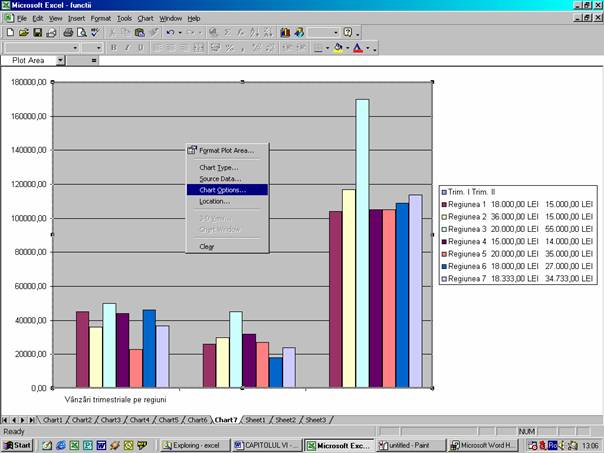Image resolution: width=604 pixels, height=453 pixels.
Task: Choose Source Data from the context menu
Action: coord(220,178)
